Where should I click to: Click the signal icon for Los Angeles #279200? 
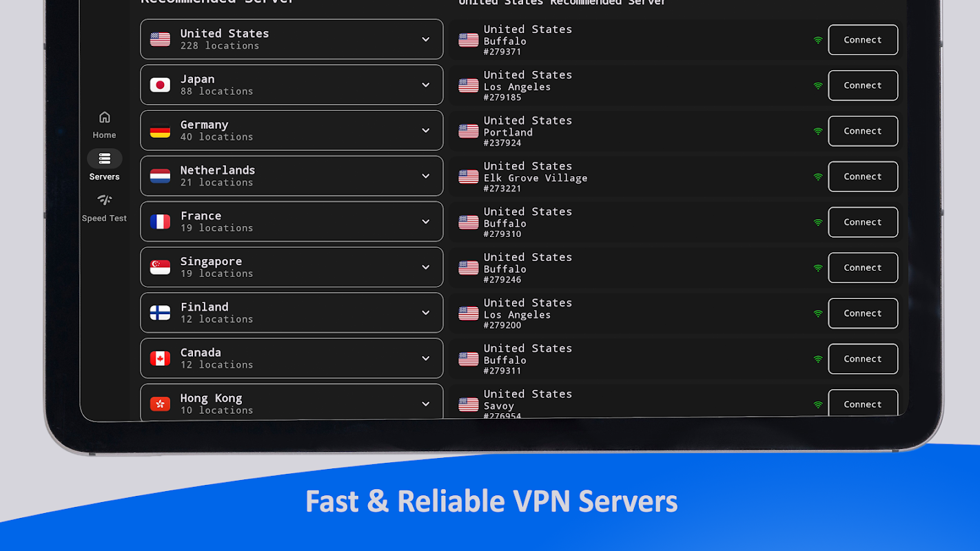coord(818,313)
